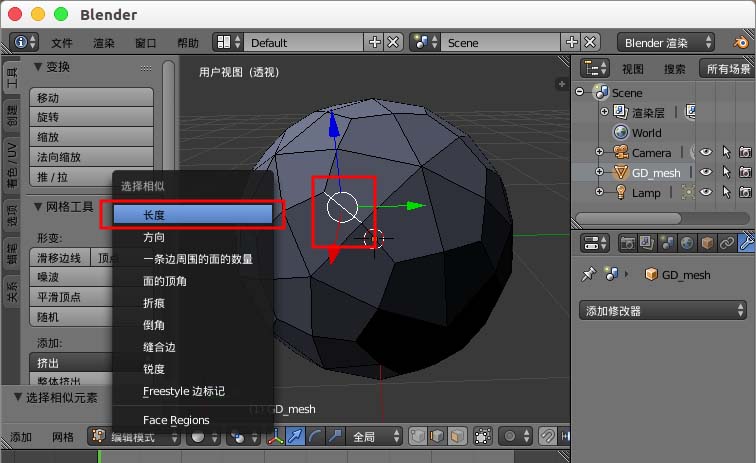
Task: Open the 渲染 menu
Action: coord(104,43)
